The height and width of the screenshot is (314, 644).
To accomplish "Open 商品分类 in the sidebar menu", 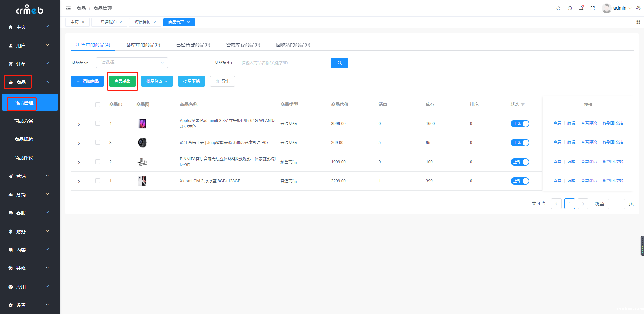I will click(x=24, y=121).
